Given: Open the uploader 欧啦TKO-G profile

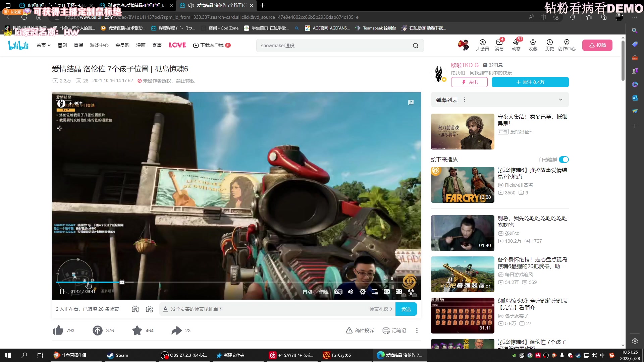Looking at the screenshot, I should [x=465, y=65].
